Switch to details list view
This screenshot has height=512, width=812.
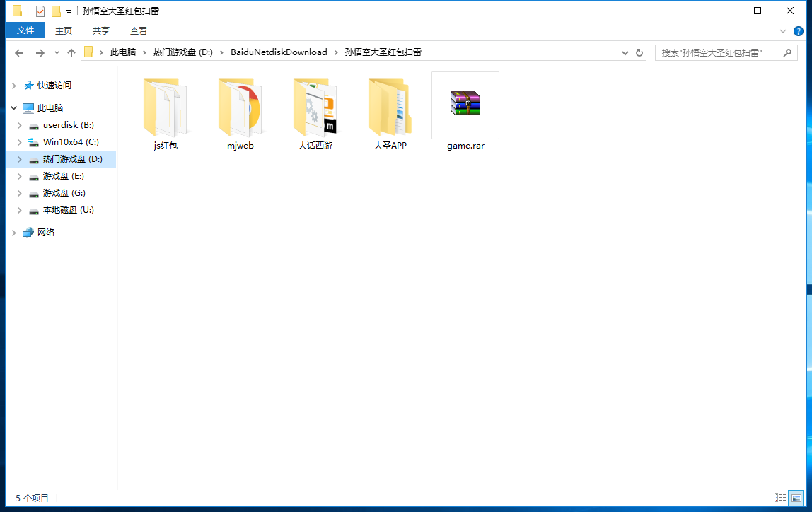[x=780, y=498]
